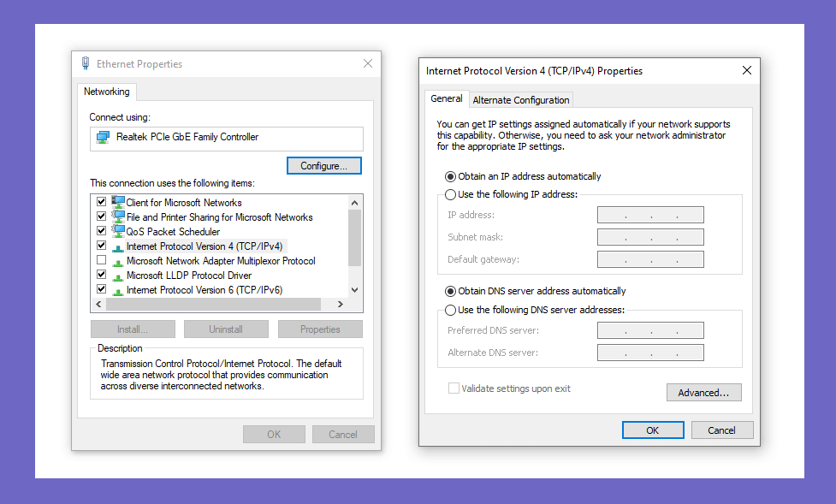The image size is (836, 504).
Task: Click Microsoft Network Adapter Multiplexor Protocol icon
Action: tap(118, 262)
